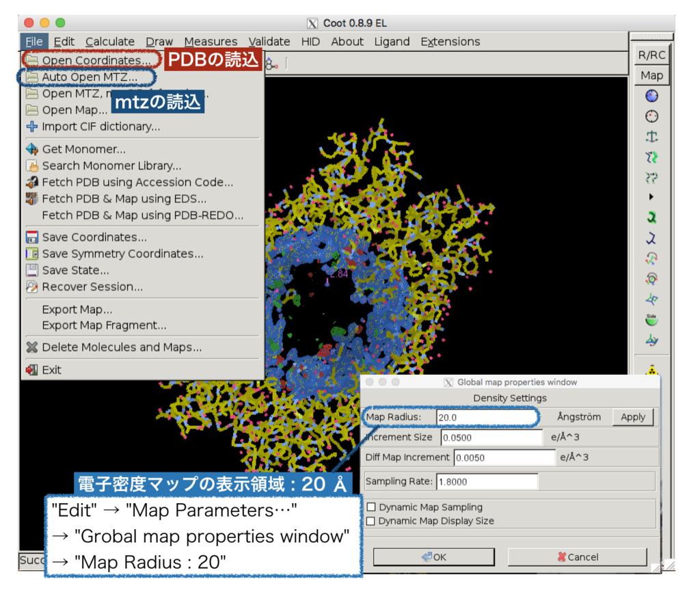Click the Import CIF dictionary plus icon

click(31, 126)
